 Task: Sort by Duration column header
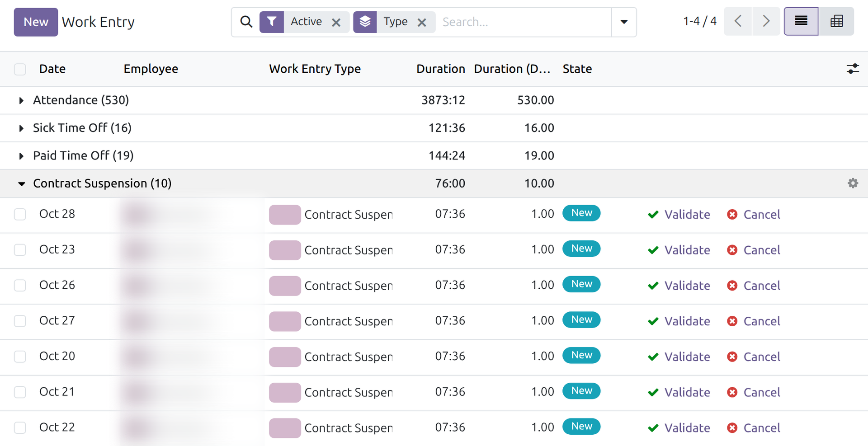pyautogui.click(x=441, y=69)
